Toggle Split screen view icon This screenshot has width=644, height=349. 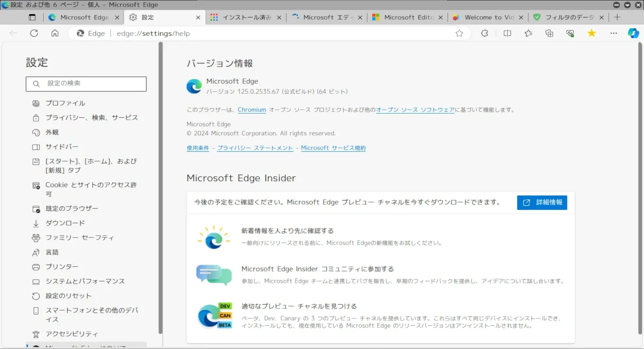507,33
